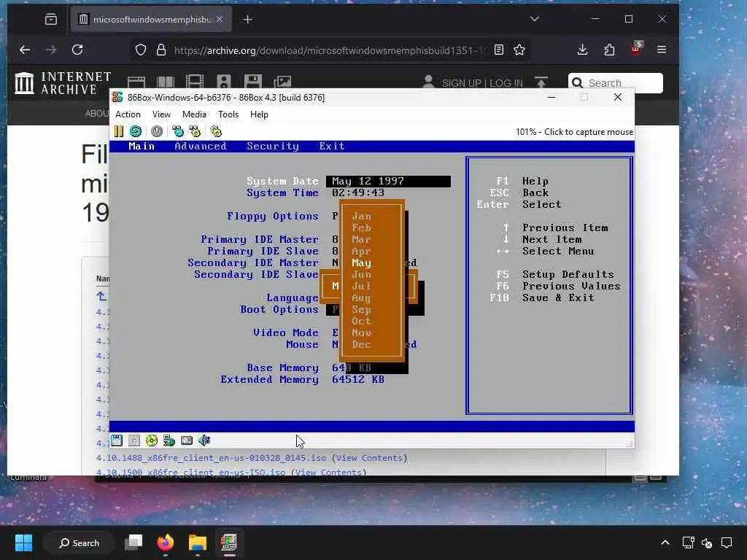Viewport: 747px width, 560px height.
Task: Switch to the microsoftwindowsmemphis browser tab
Action: [x=152, y=20]
